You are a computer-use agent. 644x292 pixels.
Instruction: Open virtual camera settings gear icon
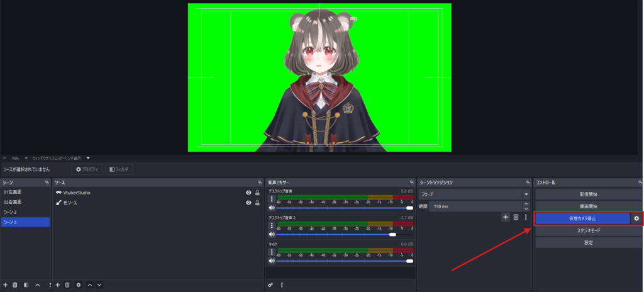click(636, 218)
